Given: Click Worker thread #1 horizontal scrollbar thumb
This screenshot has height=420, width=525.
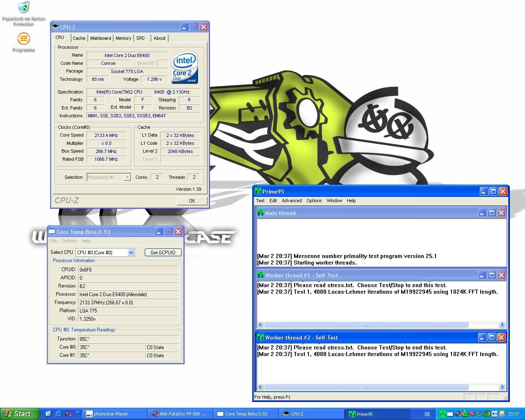Looking at the screenshot, I should (366, 324).
